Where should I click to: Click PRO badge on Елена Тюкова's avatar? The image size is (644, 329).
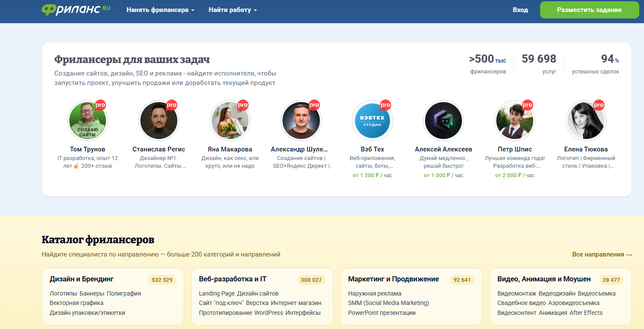(598, 105)
